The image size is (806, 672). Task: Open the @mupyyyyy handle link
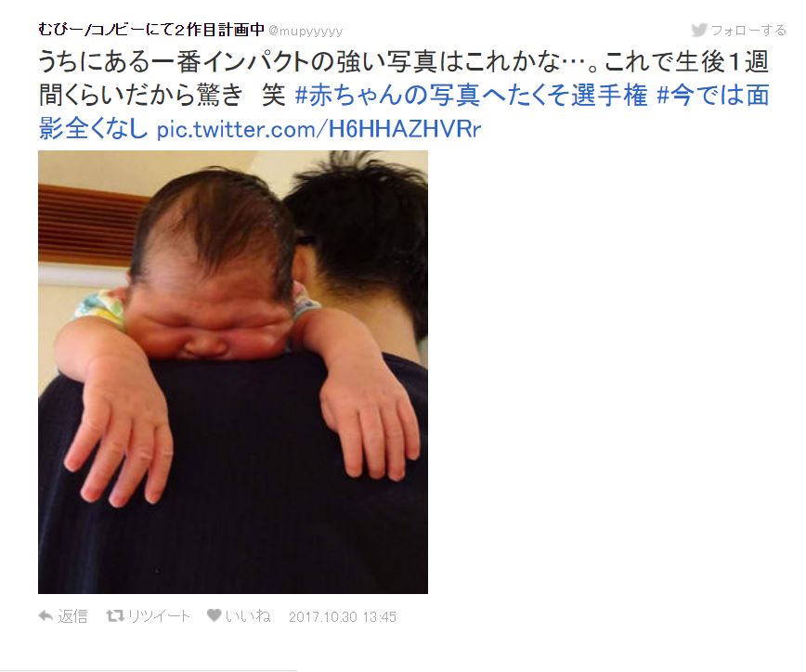pyautogui.click(x=305, y=32)
